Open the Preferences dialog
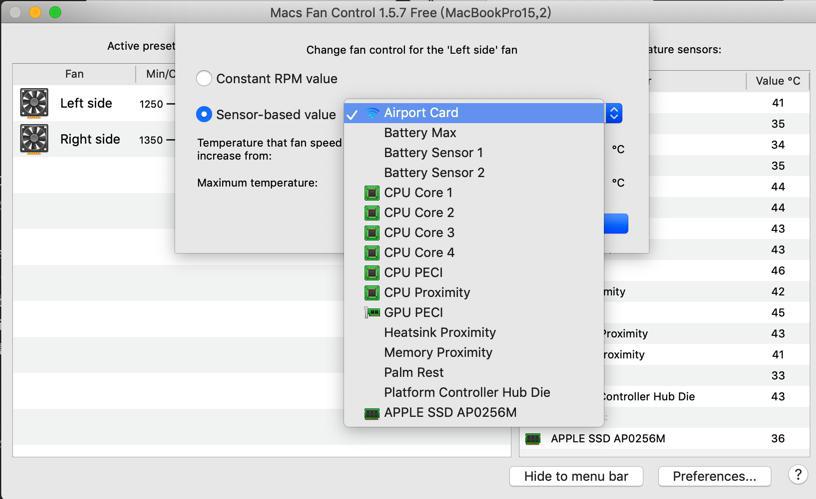Image resolution: width=816 pixels, height=499 pixels. point(714,476)
